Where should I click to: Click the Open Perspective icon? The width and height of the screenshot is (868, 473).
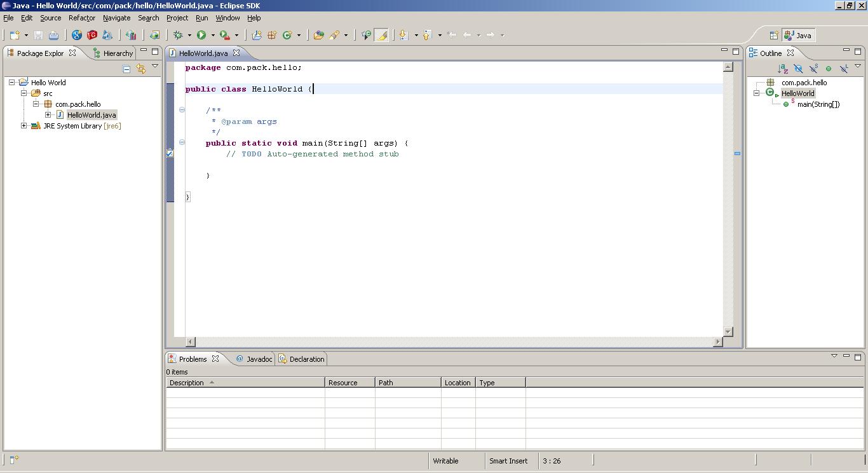[773, 36]
